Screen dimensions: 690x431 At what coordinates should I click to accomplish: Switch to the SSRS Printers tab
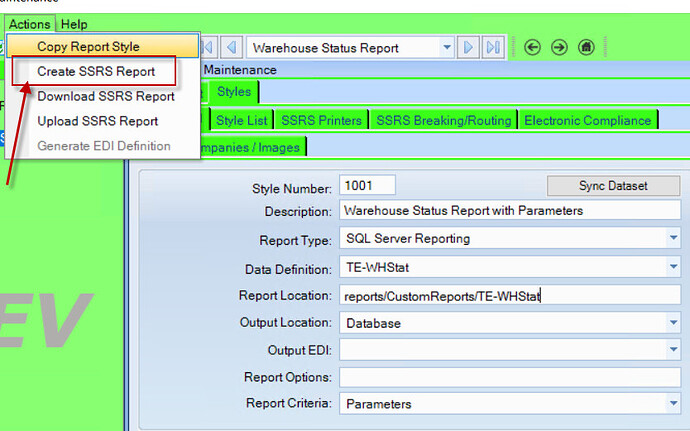(321, 120)
